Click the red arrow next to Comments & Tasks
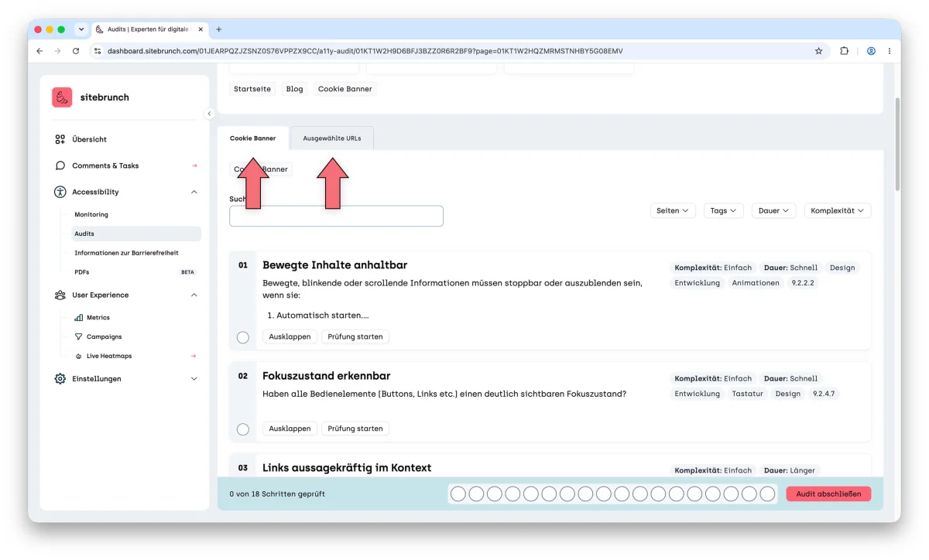Image resolution: width=929 pixels, height=560 pixels. point(194,166)
